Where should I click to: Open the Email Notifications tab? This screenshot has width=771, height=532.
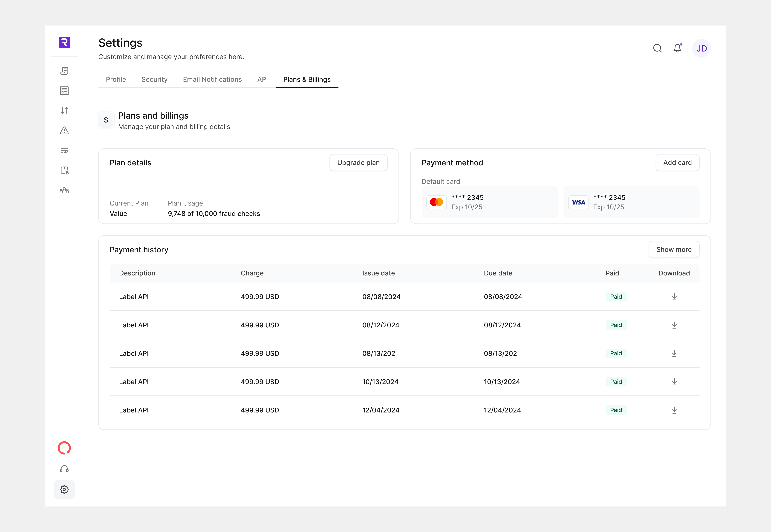pos(212,79)
